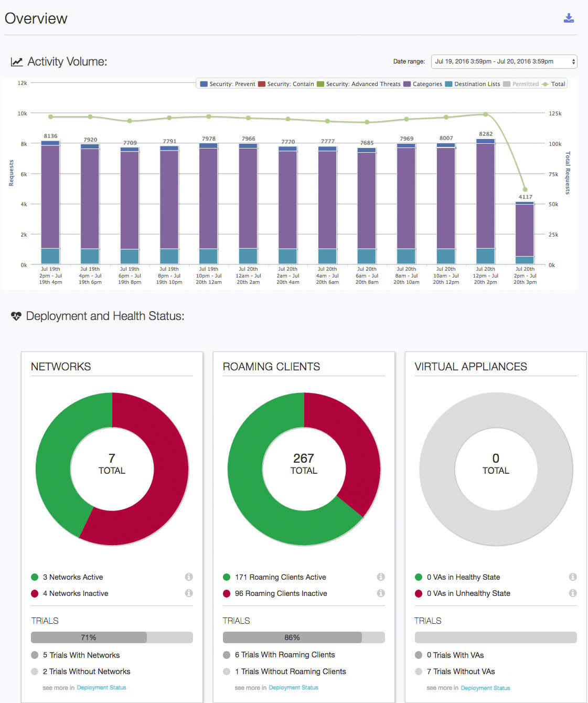Open info icon for 171 Roaming Clients Active
The height and width of the screenshot is (703, 588).
pos(381,577)
